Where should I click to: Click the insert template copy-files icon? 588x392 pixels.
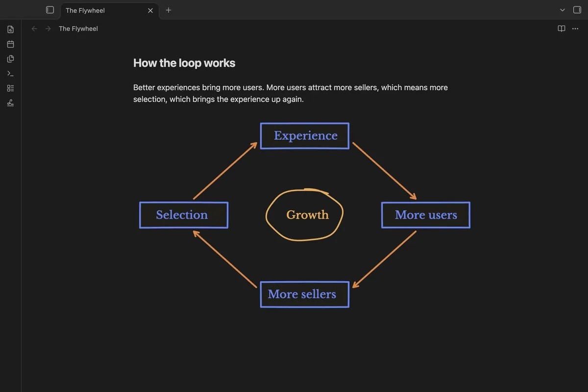[11, 59]
